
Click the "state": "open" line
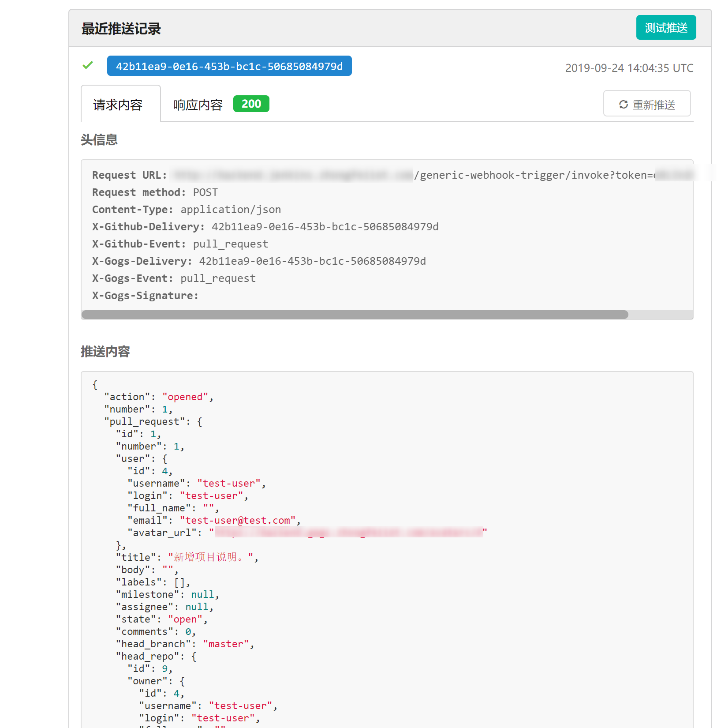[162, 619]
